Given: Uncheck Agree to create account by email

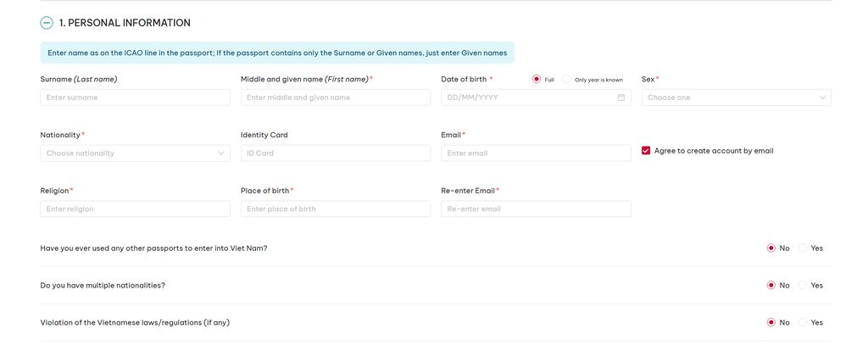Looking at the screenshot, I should pos(646,151).
